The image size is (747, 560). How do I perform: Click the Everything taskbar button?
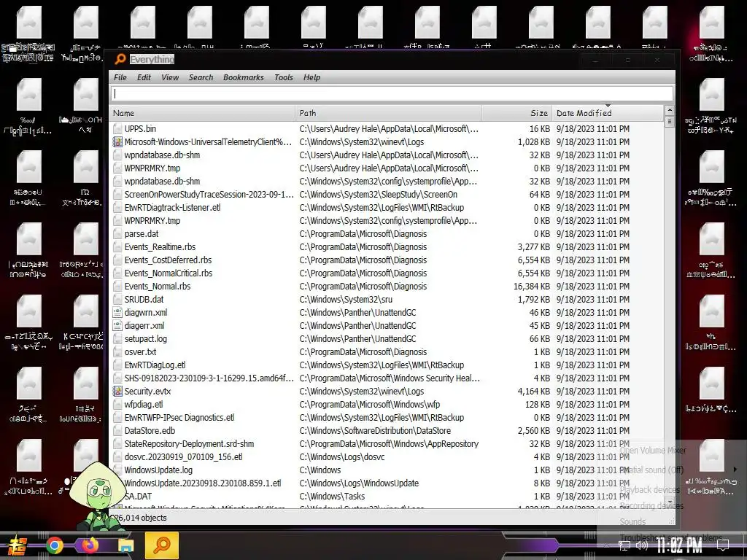tap(161, 545)
